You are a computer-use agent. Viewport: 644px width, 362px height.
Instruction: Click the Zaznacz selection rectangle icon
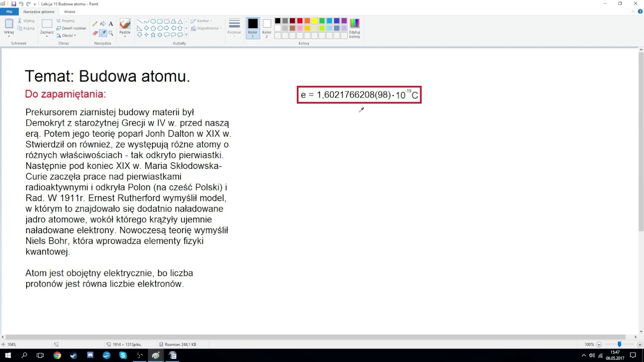point(47,24)
